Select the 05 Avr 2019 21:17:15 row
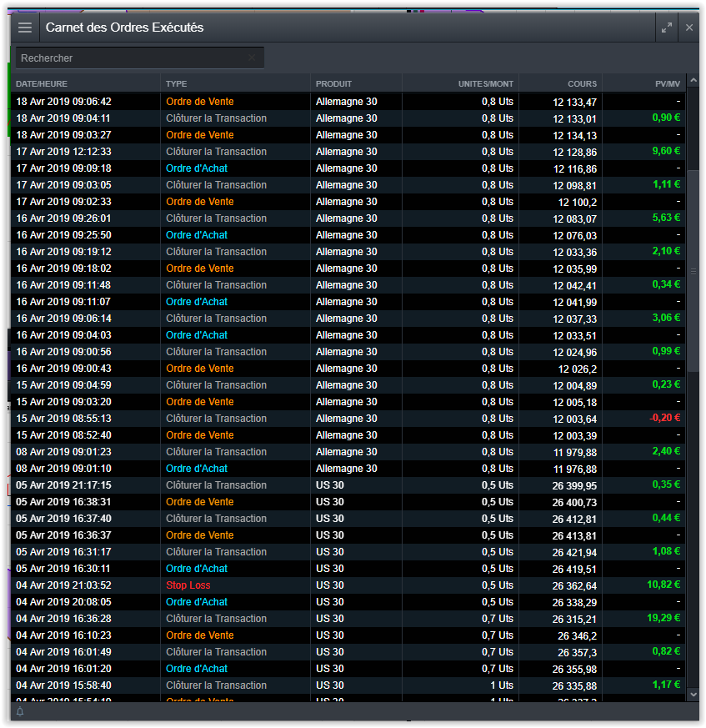 348,485
